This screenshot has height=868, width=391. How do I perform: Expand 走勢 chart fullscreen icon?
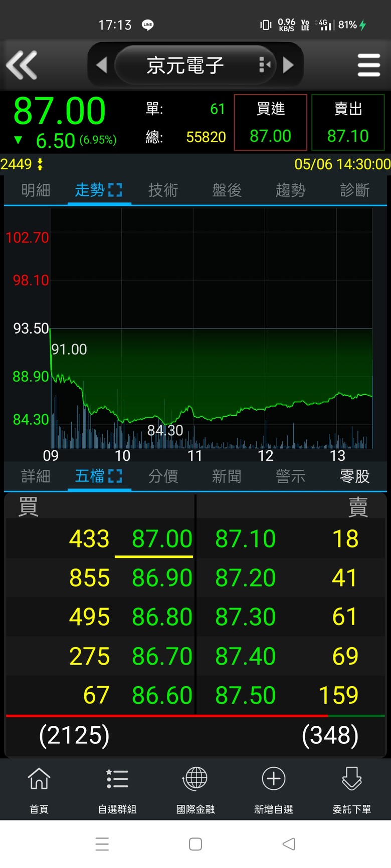(x=115, y=190)
